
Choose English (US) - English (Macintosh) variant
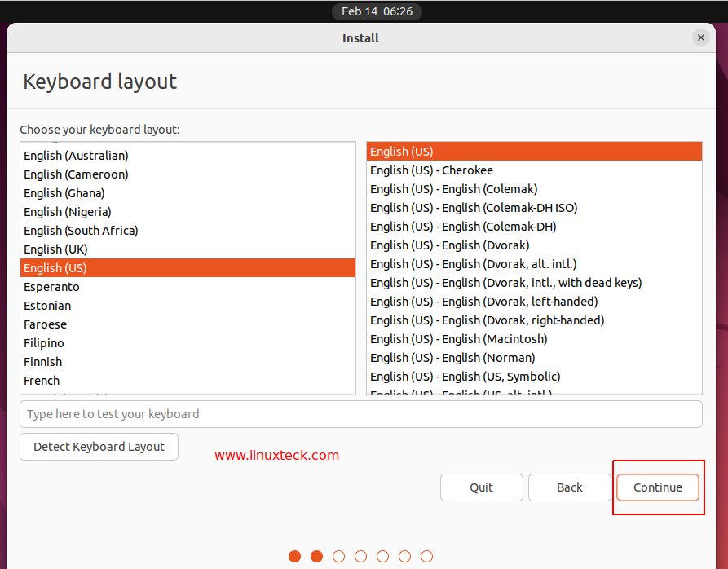pyautogui.click(x=458, y=338)
